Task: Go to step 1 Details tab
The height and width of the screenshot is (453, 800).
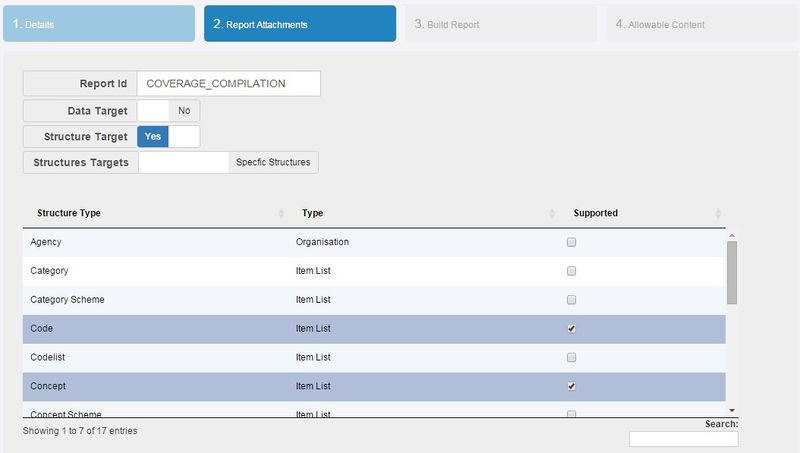Action: [x=99, y=24]
